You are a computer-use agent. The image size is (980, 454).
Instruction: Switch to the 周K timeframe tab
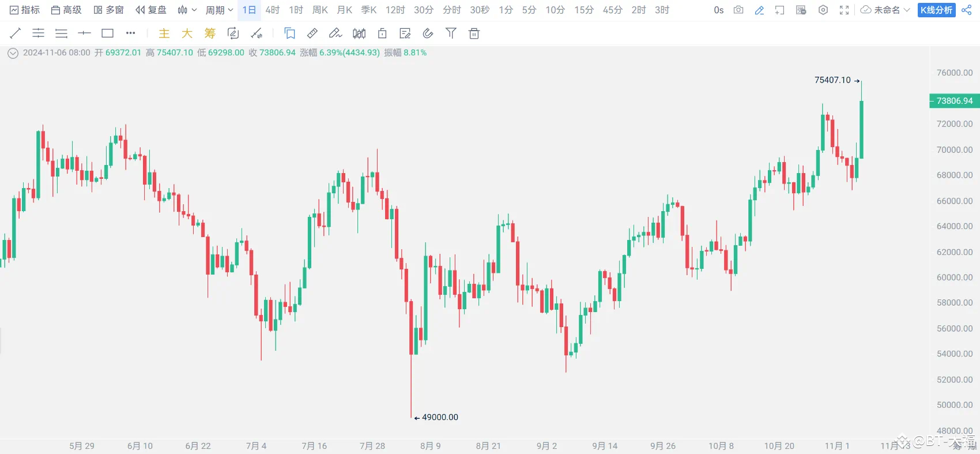click(x=320, y=10)
